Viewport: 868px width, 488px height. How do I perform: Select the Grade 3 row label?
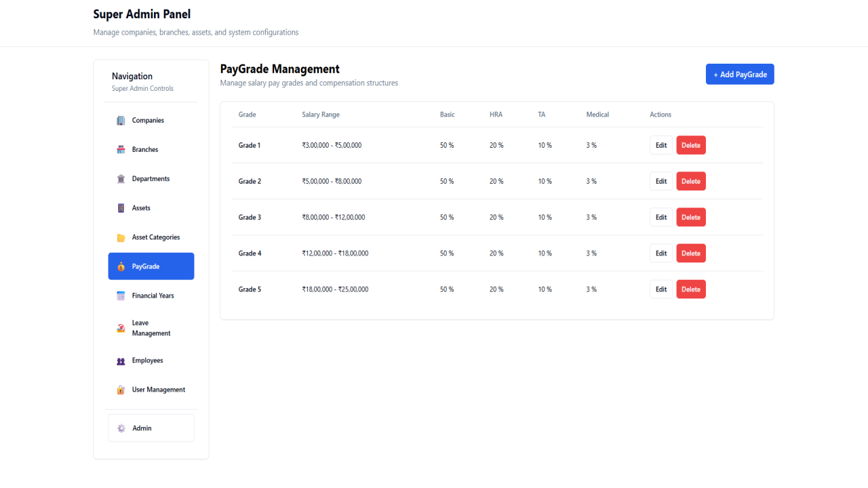coord(250,217)
